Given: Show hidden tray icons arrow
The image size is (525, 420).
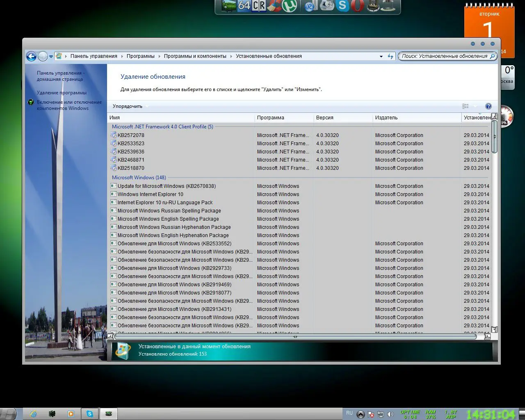Looking at the screenshot, I should 361,414.
